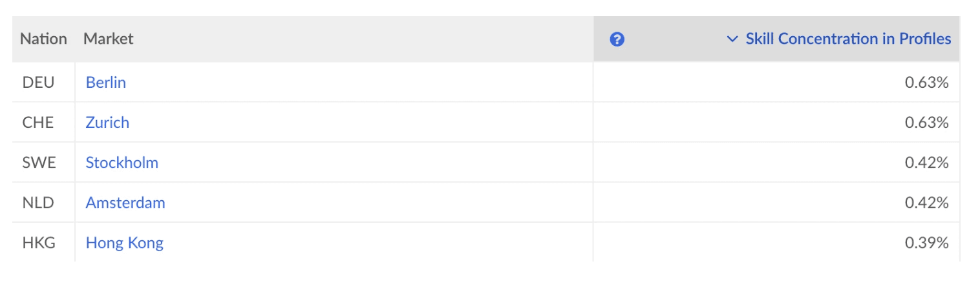The width and height of the screenshot is (980, 288).
Task: Select the HKG nation cell
Action: 39,243
